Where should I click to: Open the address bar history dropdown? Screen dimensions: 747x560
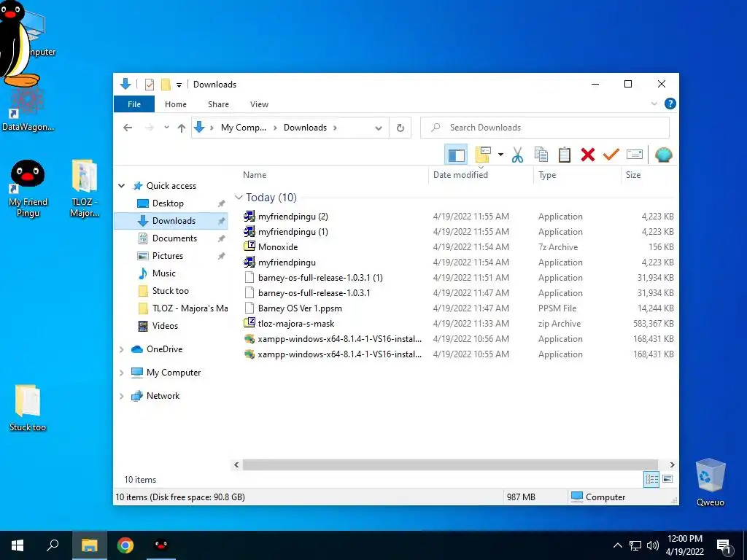pos(379,128)
